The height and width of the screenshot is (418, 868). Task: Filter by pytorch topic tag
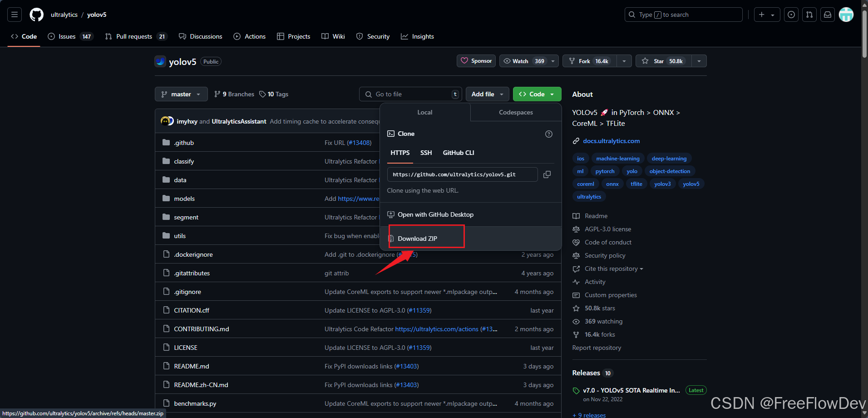605,171
